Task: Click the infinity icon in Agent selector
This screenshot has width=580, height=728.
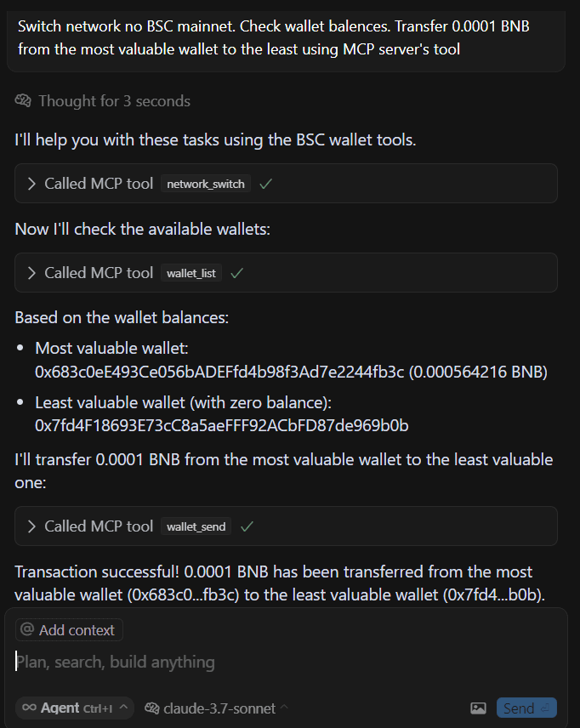Action: point(29,708)
